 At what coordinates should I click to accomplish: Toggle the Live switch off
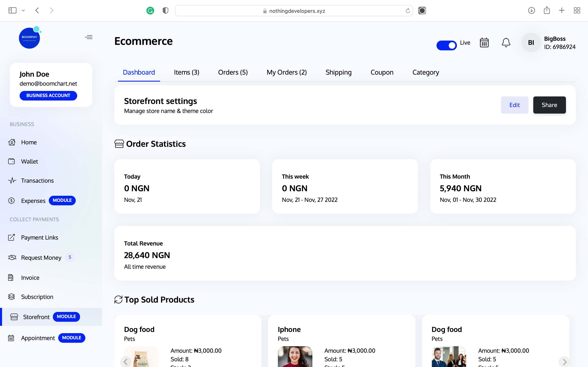446,45
